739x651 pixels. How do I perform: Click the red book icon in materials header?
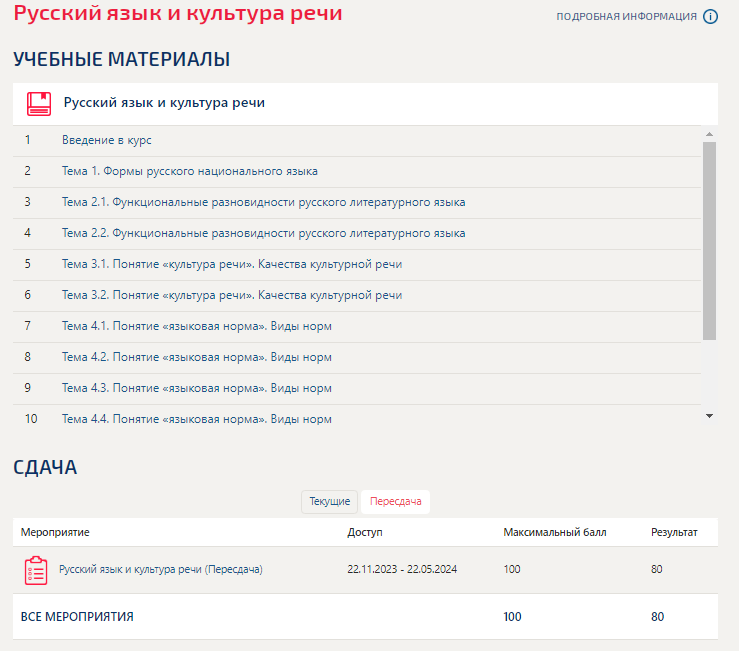[39, 104]
